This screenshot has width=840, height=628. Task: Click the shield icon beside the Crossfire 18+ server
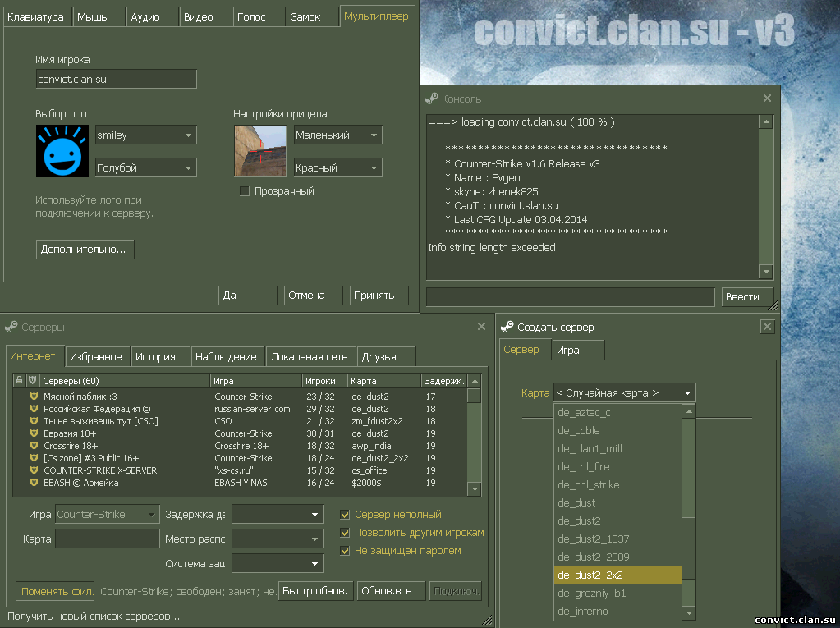34,446
